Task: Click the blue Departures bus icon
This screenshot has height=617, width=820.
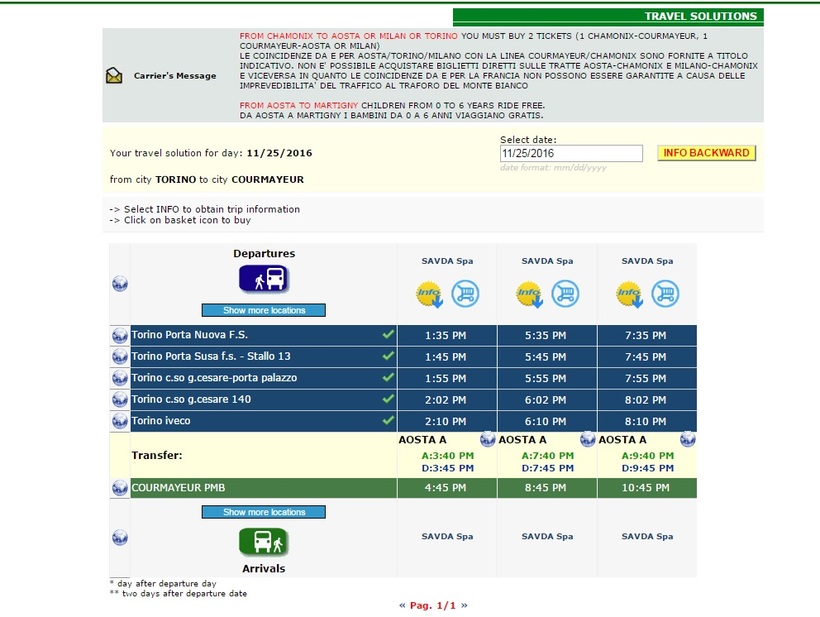Action: (x=263, y=279)
